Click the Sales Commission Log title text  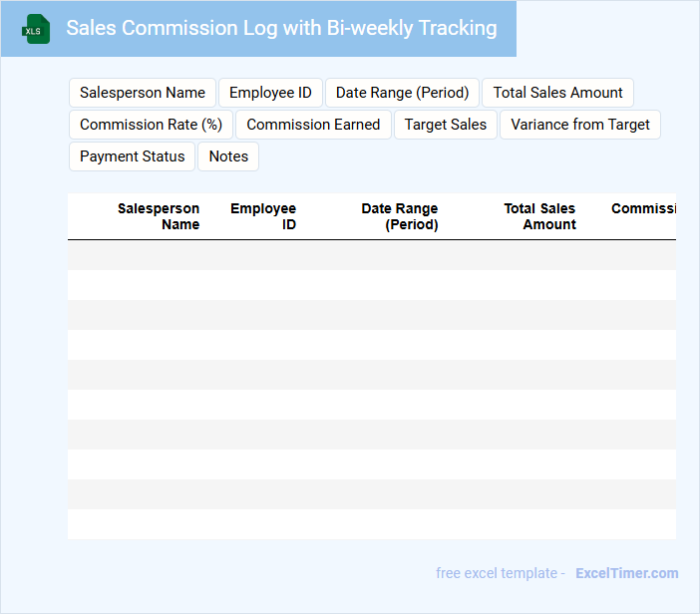pos(281,28)
